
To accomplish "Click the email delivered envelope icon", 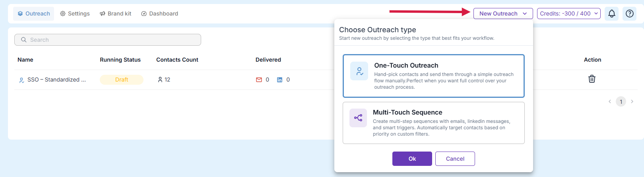I will pyautogui.click(x=259, y=80).
